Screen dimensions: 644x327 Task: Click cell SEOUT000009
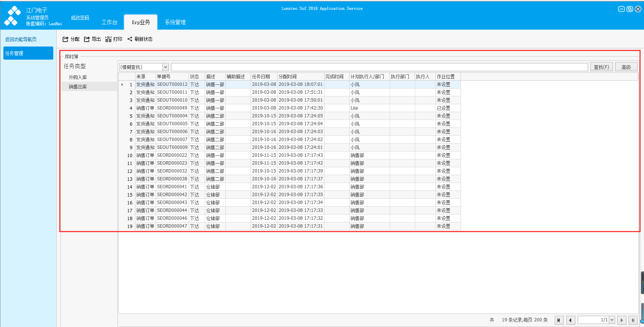click(x=172, y=147)
